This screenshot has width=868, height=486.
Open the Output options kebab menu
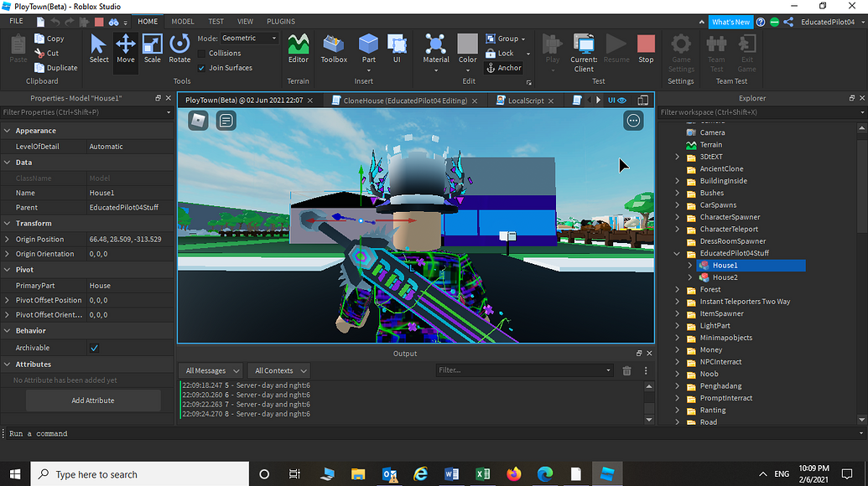point(646,371)
